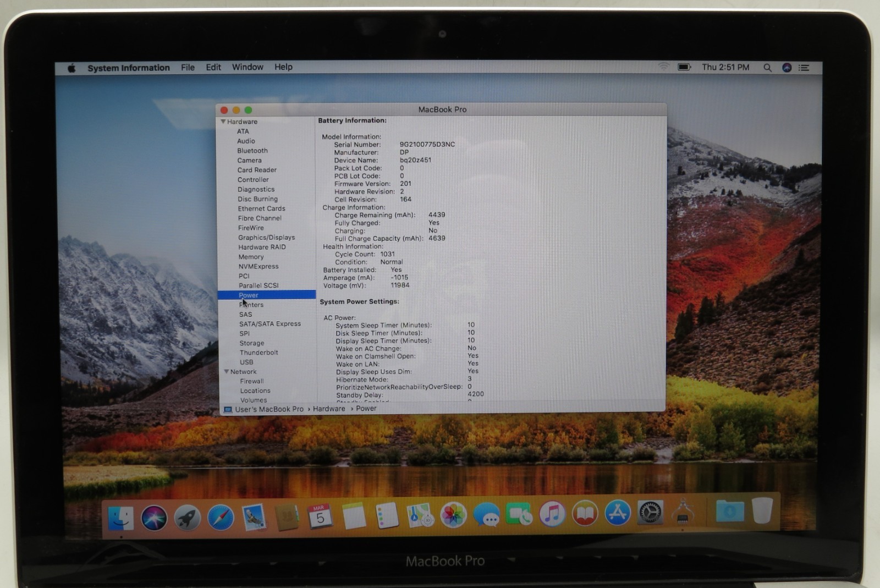Screen dimensions: 880x588
Task: Open Downloads folder in Dock
Action: pyautogui.click(x=730, y=511)
